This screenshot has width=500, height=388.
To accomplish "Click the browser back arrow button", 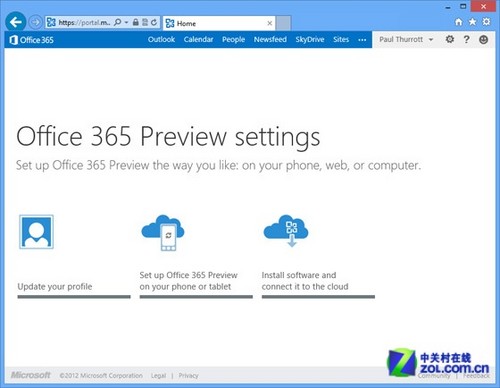I will point(16,22).
